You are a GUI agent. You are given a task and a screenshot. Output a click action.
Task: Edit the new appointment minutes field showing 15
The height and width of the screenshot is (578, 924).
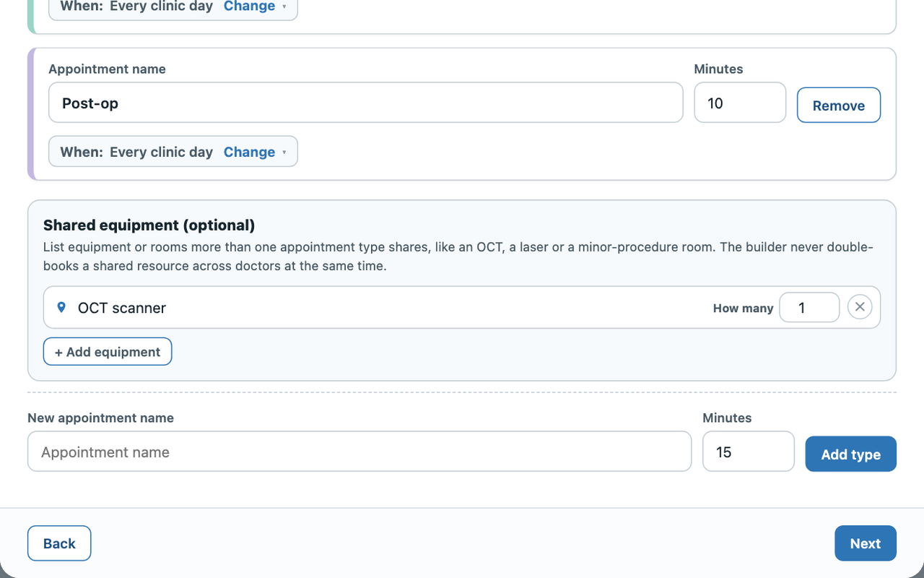coord(749,452)
